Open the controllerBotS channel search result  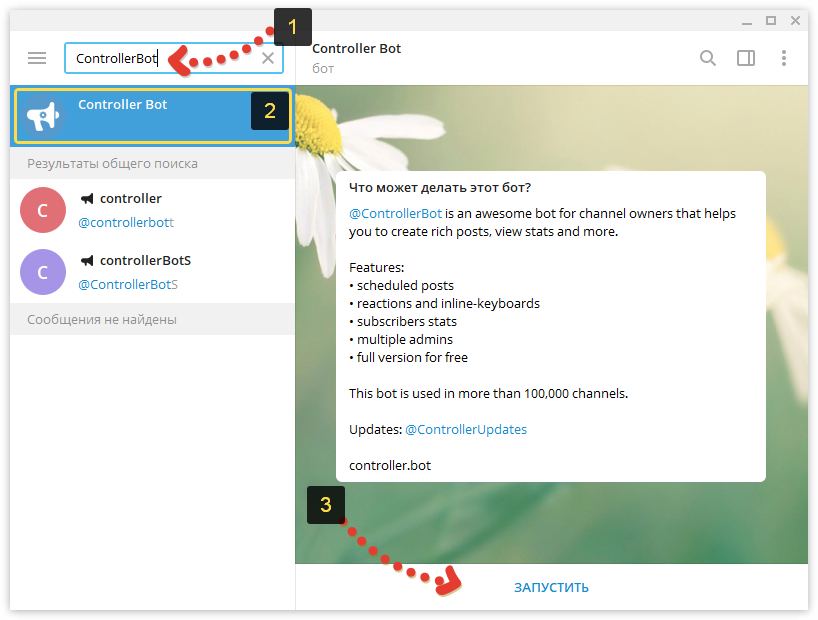[x=152, y=272]
